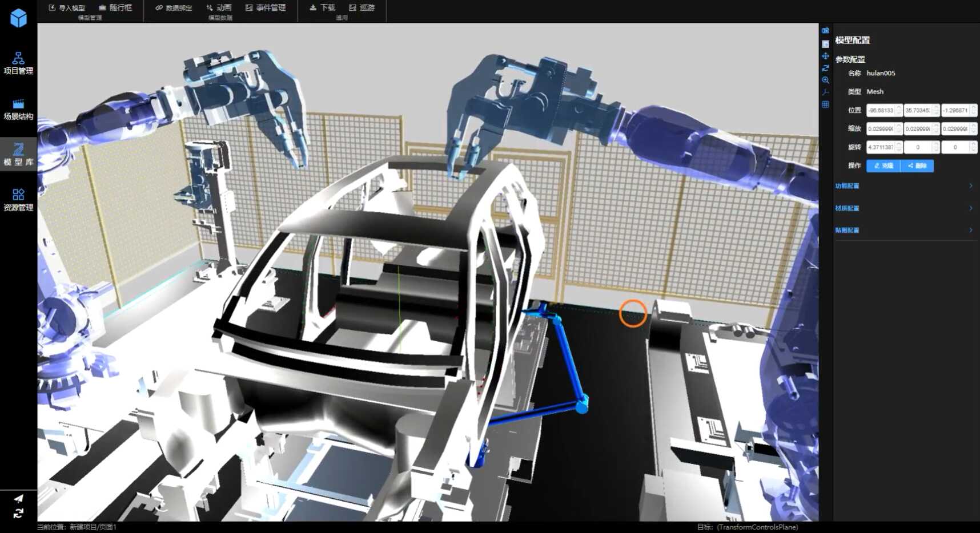Screen dimensions: 980x533
Task: Select 资源管理 resource management icon
Action: coord(18,200)
